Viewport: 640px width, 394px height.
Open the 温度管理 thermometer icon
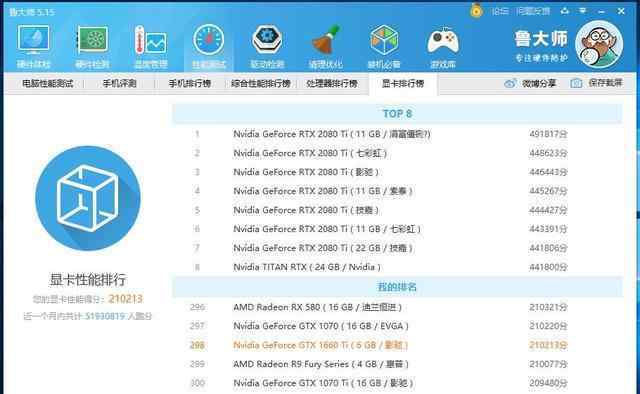point(150,46)
